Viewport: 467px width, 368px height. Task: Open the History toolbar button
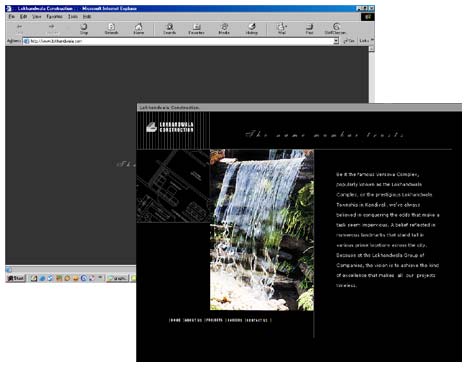pyautogui.click(x=252, y=29)
